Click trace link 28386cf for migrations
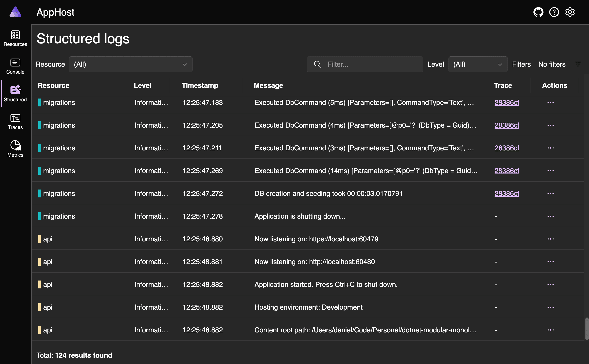589x364 pixels. [507, 102]
